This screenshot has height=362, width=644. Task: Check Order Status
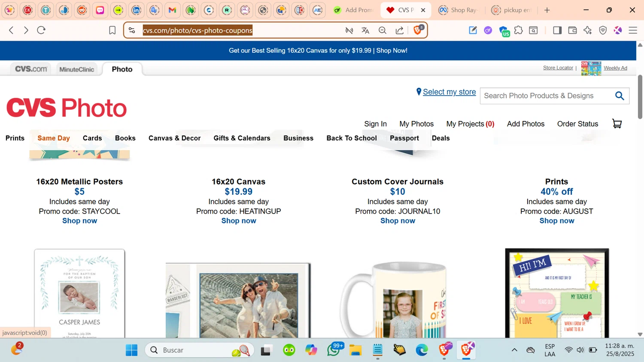(577, 124)
